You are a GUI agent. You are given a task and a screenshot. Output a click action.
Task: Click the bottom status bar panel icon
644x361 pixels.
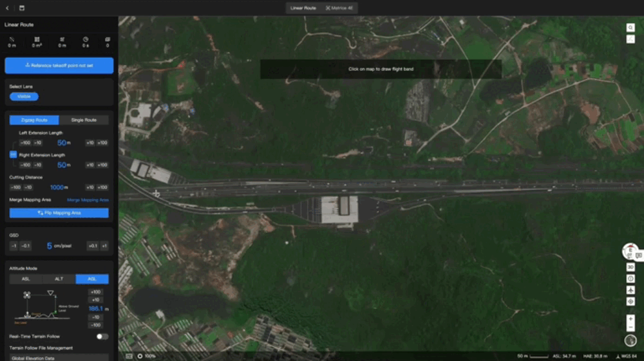(x=129, y=356)
